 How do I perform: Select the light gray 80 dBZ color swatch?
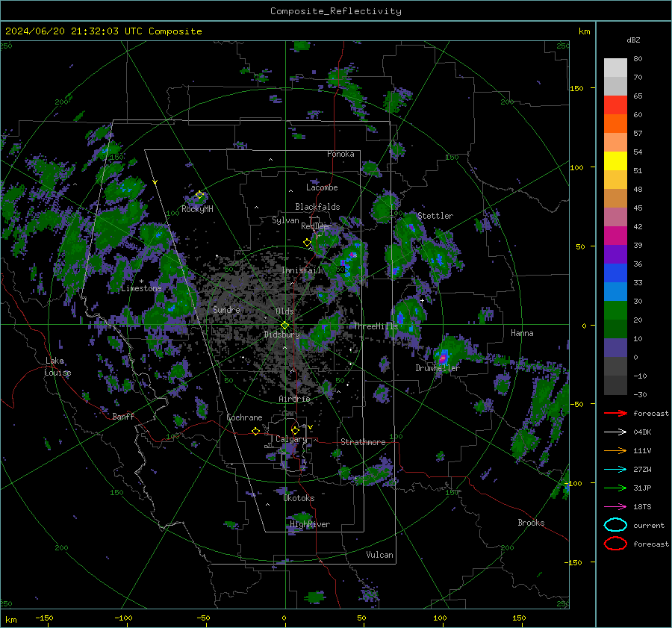(615, 68)
